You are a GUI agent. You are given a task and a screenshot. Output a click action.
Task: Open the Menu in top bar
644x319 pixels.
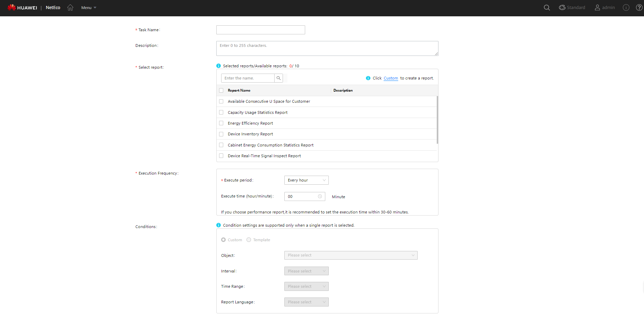tap(89, 8)
